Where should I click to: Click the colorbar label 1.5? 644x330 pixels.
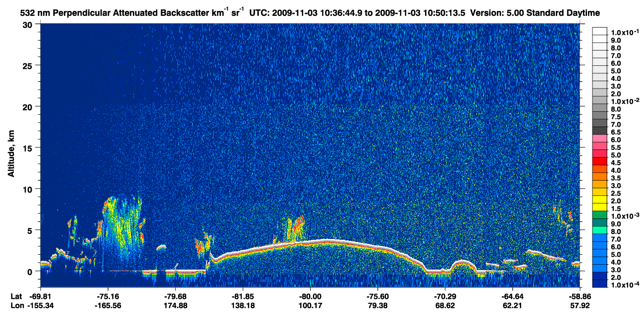point(616,209)
